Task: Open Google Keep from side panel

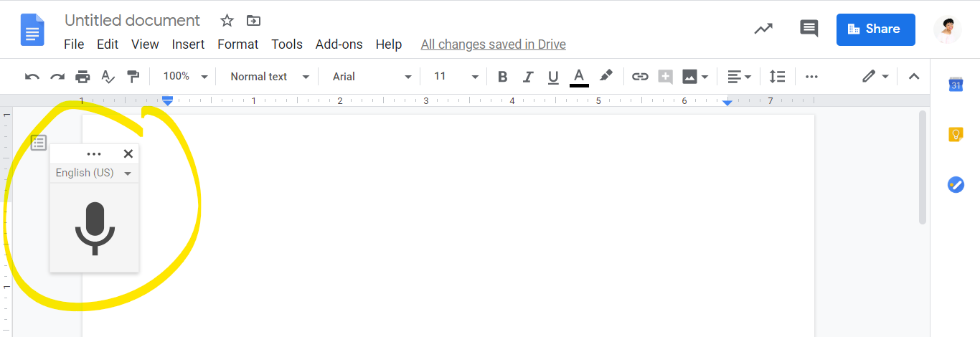Action: click(x=955, y=134)
